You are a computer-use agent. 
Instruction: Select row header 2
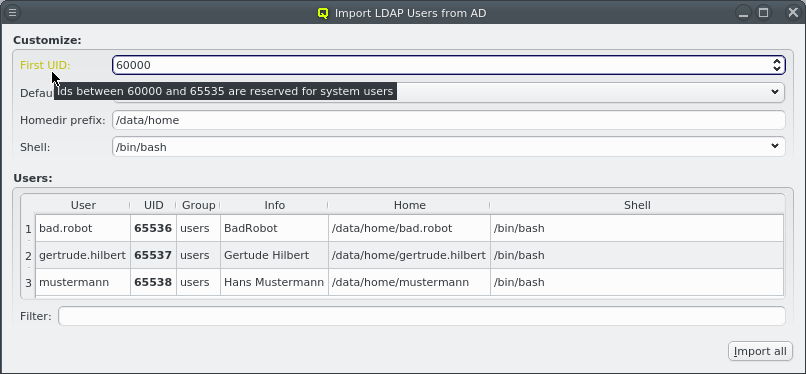tap(28, 256)
